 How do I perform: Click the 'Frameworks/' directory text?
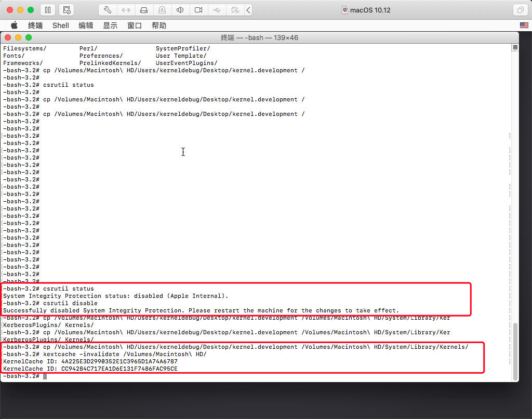(23, 63)
